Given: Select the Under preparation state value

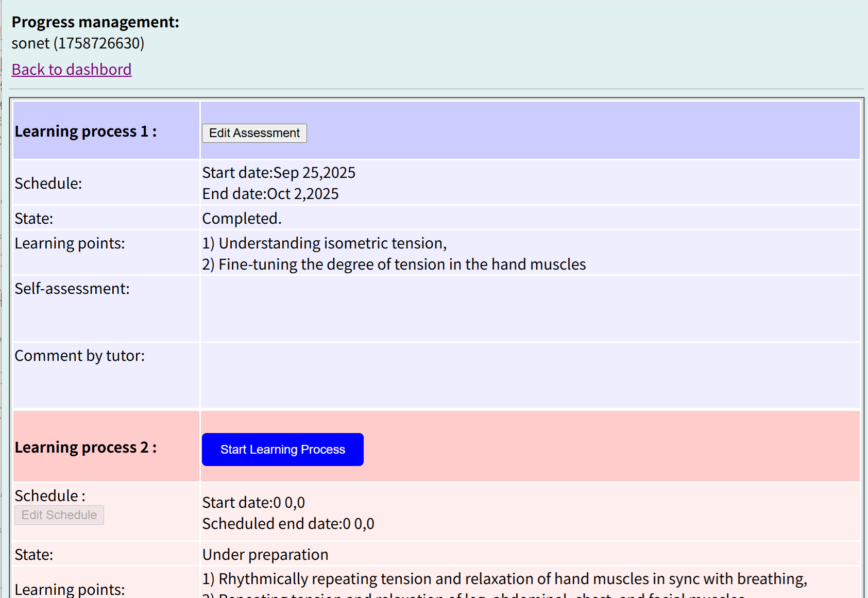Looking at the screenshot, I should (x=265, y=555).
